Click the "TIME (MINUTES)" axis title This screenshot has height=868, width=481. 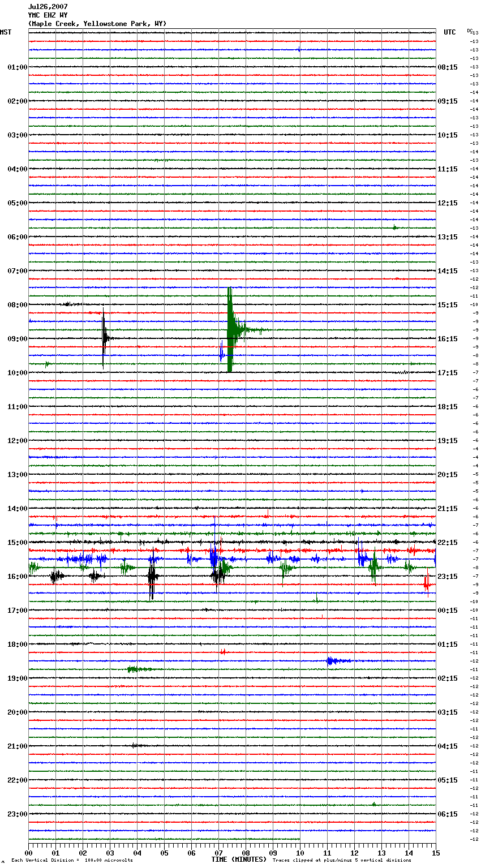[239, 860]
